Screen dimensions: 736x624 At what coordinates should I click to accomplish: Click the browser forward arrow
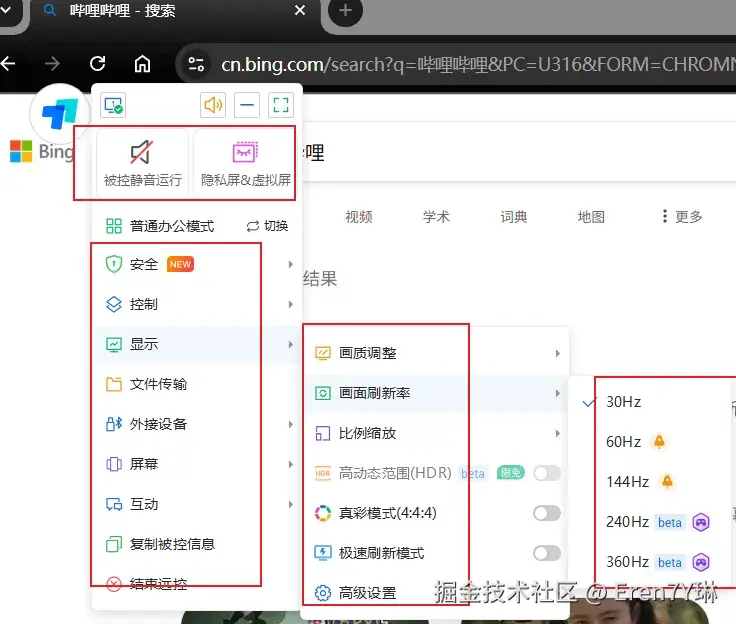tap(52, 63)
